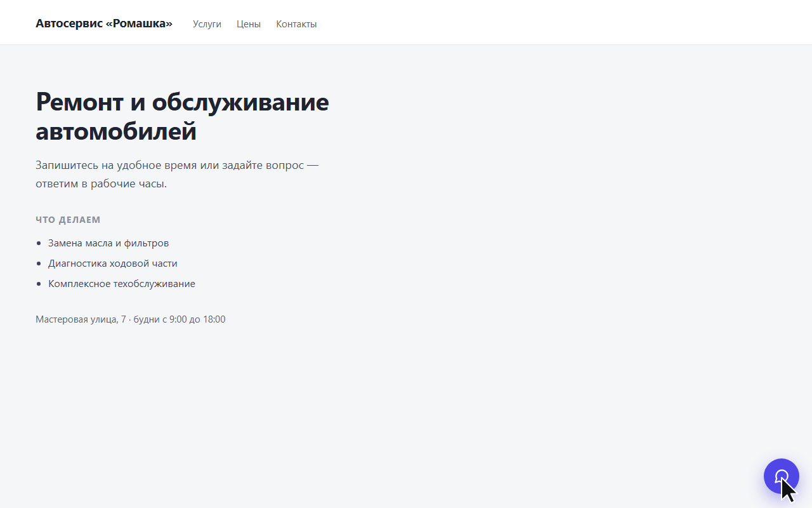Select the list item Замена масла и фильтров
This screenshot has width=812, height=508.
point(108,243)
